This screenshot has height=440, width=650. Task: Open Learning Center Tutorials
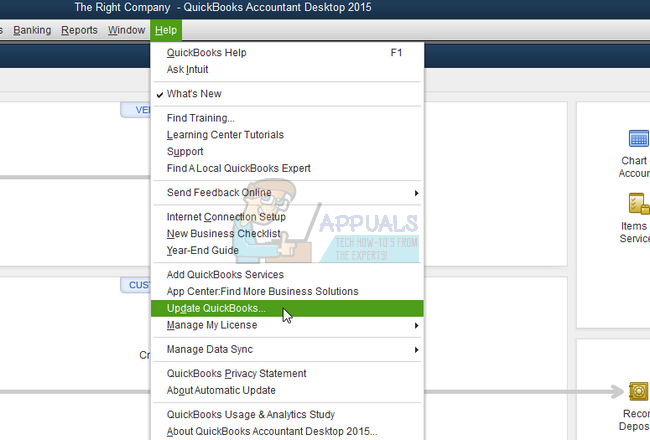(287, 135)
